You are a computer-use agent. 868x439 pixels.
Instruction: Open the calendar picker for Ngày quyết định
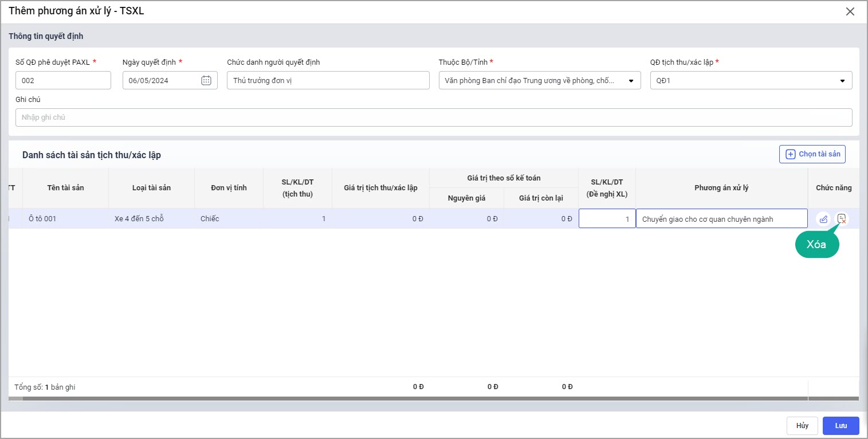(206, 81)
